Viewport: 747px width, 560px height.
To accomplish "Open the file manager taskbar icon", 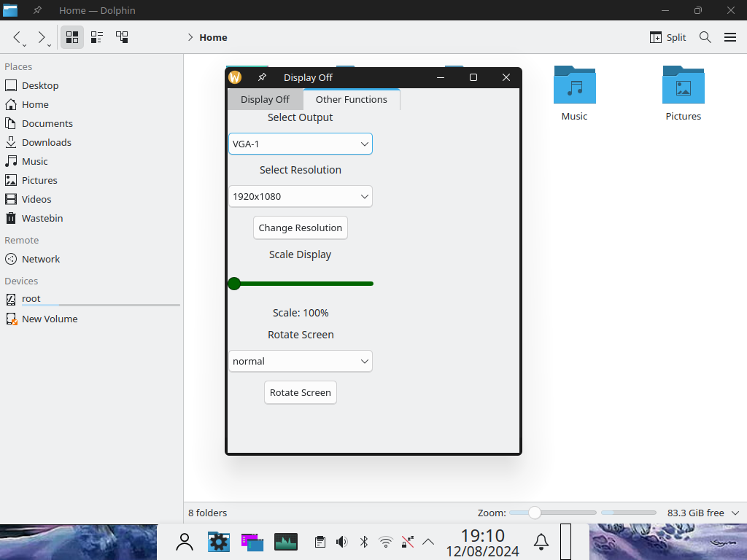I will click(x=252, y=542).
